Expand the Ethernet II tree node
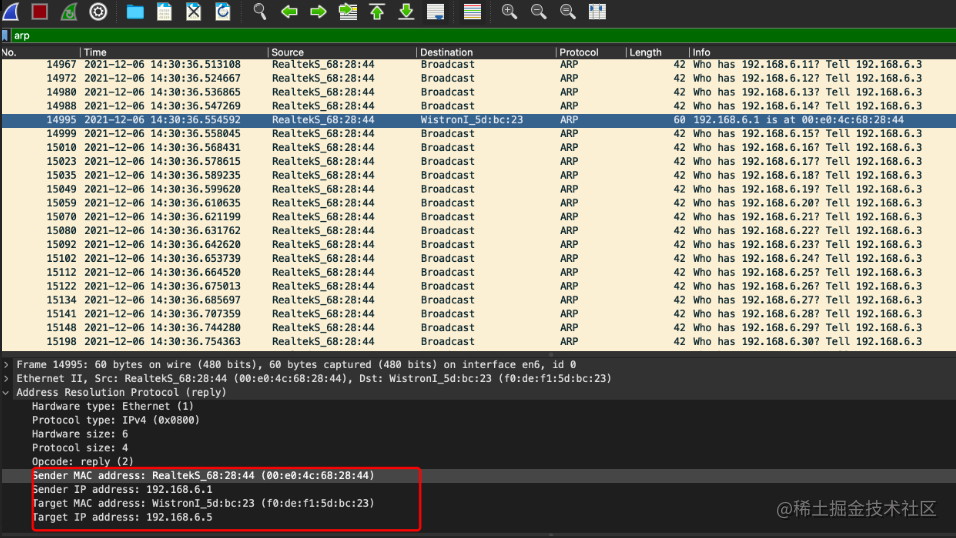This screenshot has width=956, height=538. [6, 379]
